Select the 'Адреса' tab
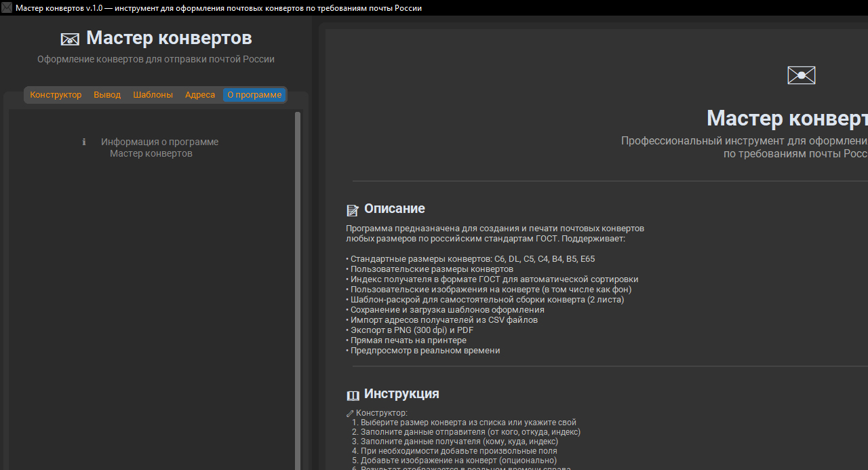Screen dimensions: 868x470 coord(200,95)
